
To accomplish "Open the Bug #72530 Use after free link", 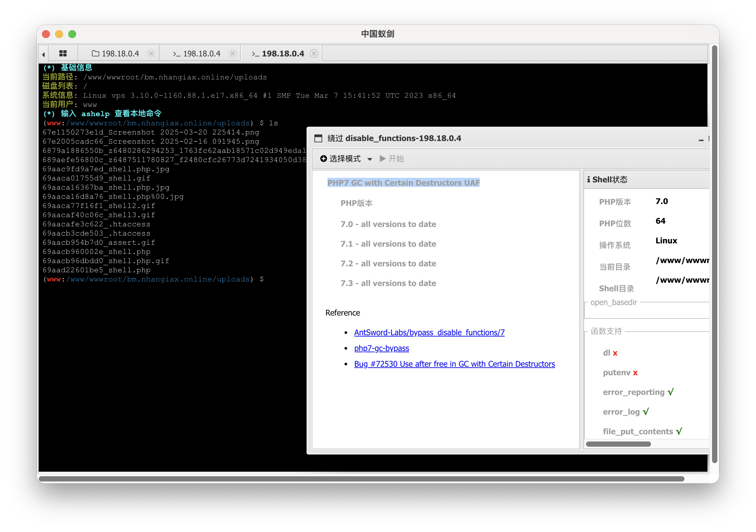I will (454, 364).
